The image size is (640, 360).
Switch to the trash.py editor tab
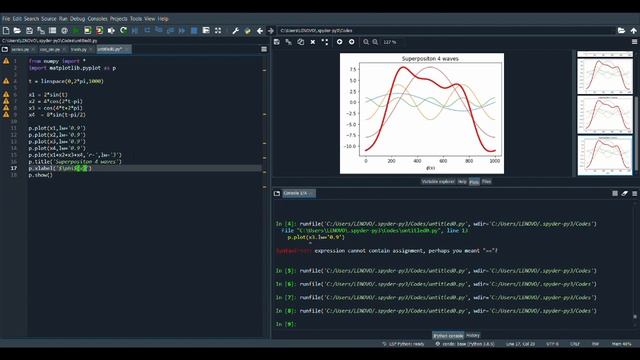pyautogui.click(x=82, y=49)
